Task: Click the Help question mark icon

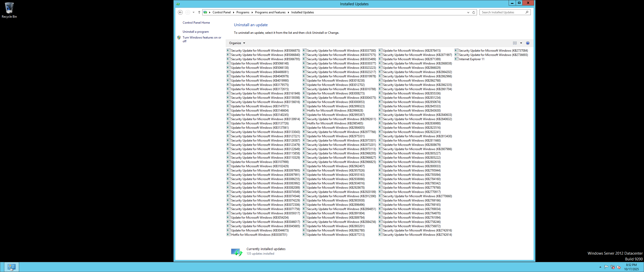Action: [x=528, y=43]
